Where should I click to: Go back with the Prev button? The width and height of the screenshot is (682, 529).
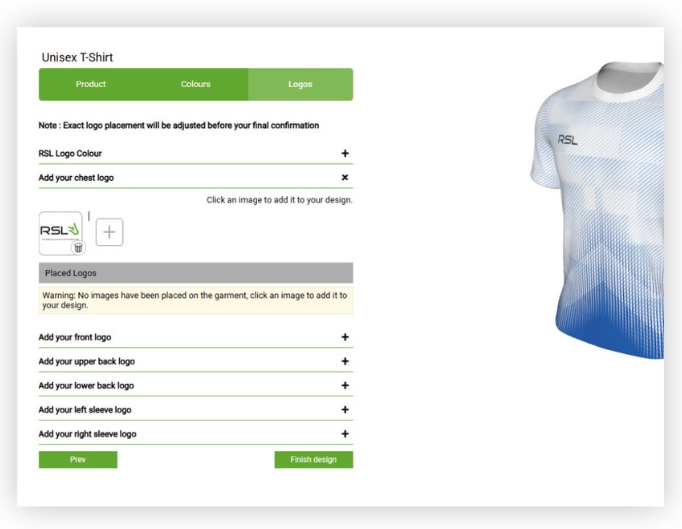click(x=78, y=459)
